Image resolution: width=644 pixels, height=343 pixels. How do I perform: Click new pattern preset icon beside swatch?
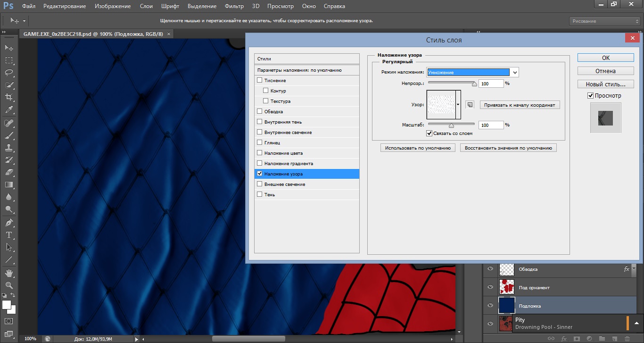[x=470, y=105]
